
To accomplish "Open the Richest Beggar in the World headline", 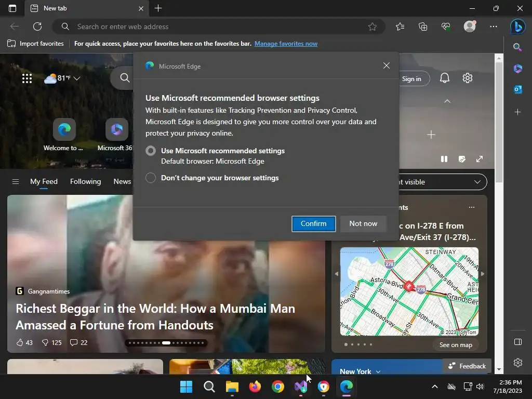I will click(x=155, y=316).
